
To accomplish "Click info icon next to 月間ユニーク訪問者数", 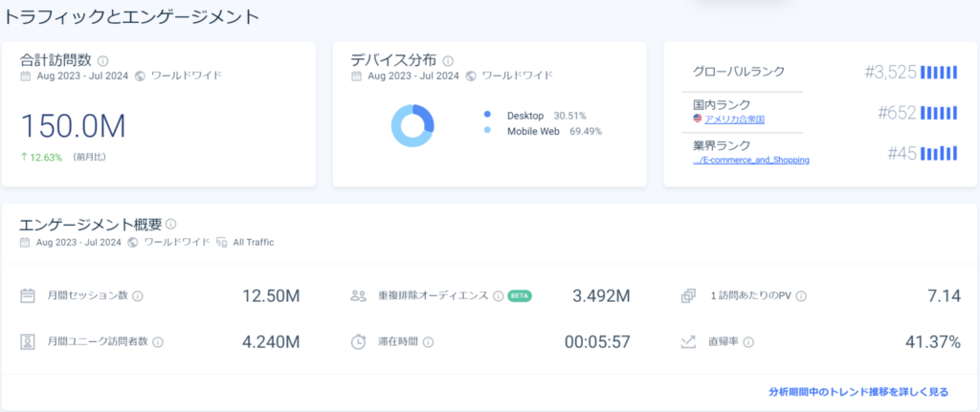I will click(158, 342).
